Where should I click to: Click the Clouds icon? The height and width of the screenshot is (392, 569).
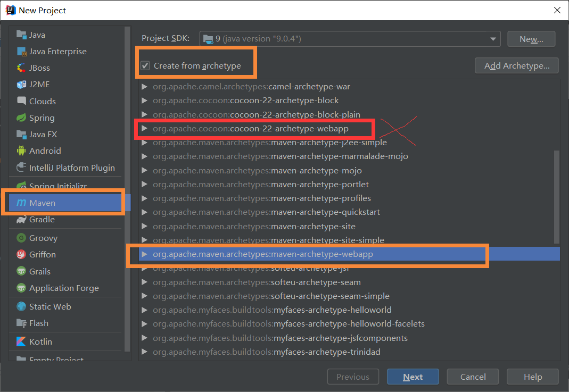[x=21, y=101]
